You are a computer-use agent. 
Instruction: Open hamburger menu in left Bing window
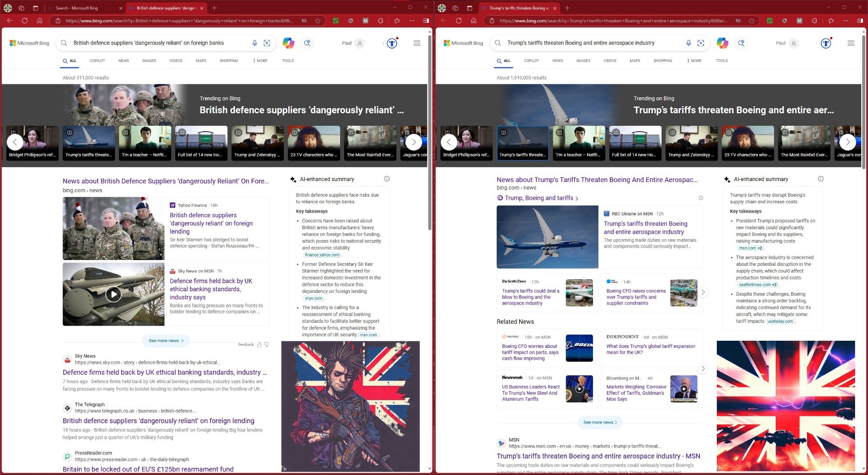pos(417,43)
